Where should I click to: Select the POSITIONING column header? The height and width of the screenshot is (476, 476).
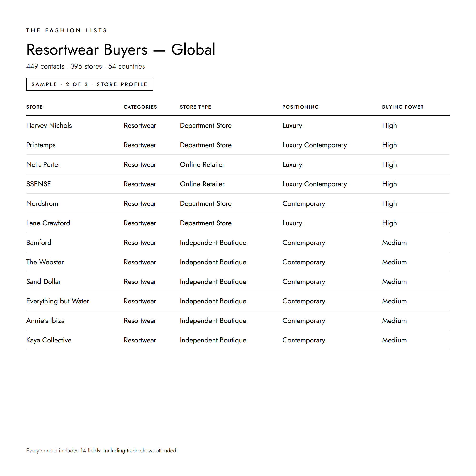point(301,107)
